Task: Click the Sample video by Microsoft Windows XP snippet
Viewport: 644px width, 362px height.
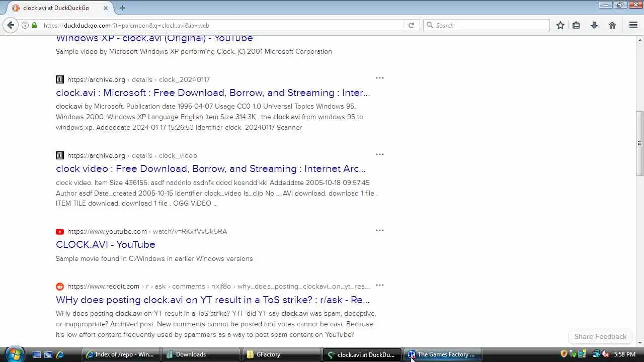Action: coord(194,51)
